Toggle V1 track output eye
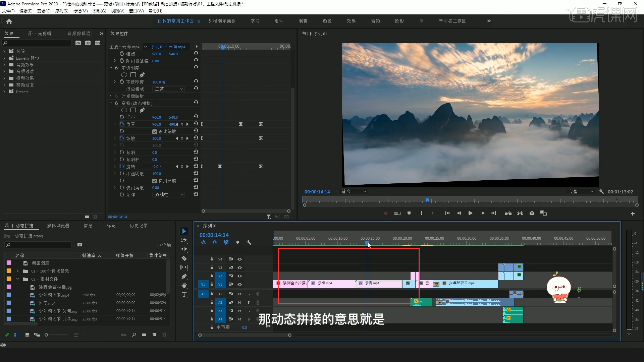The width and height of the screenshot is (644, 362). coord(240,284)
